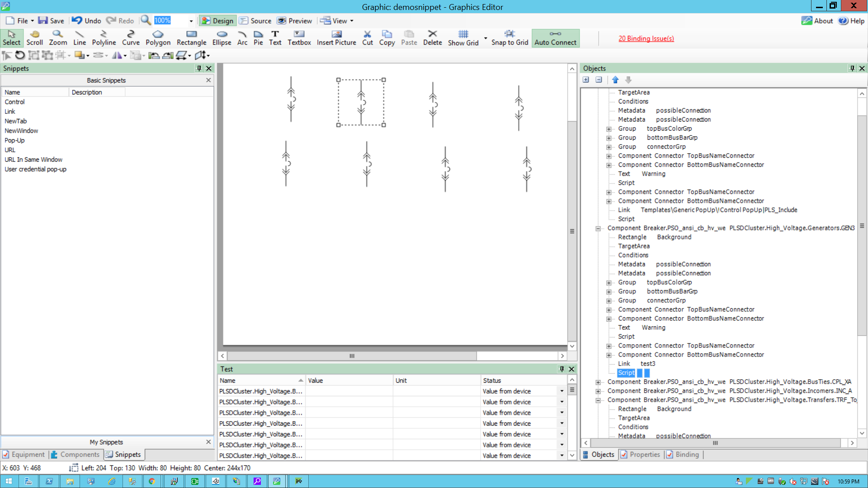
Task: Toggle Snap to Grid
Action: [509, 38]
